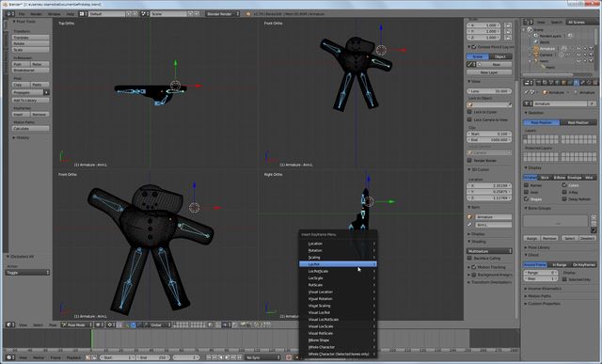Open the Action Toggle dropdown
The width and height of the screenshot is (602, 364).
click(x=27, y=272)
